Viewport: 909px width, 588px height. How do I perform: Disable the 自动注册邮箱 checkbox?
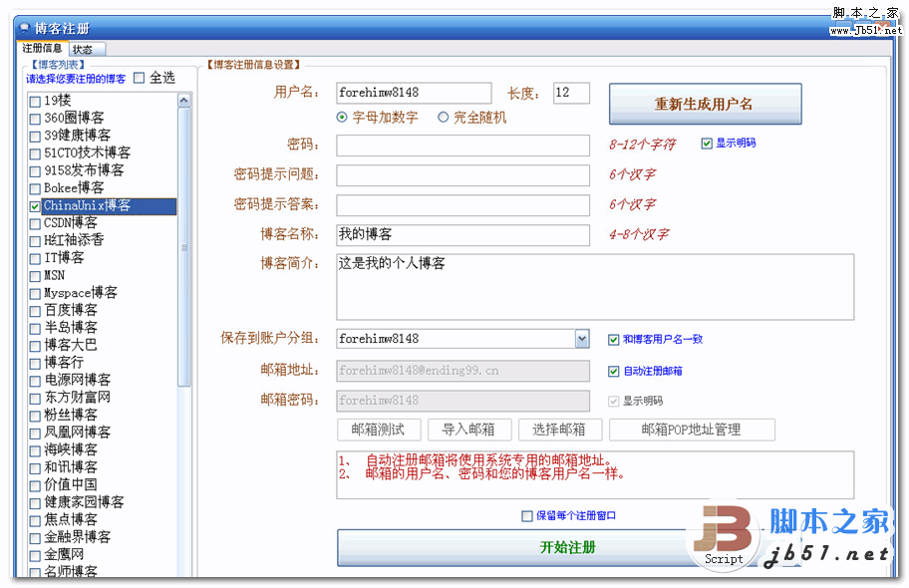[613, 371]
